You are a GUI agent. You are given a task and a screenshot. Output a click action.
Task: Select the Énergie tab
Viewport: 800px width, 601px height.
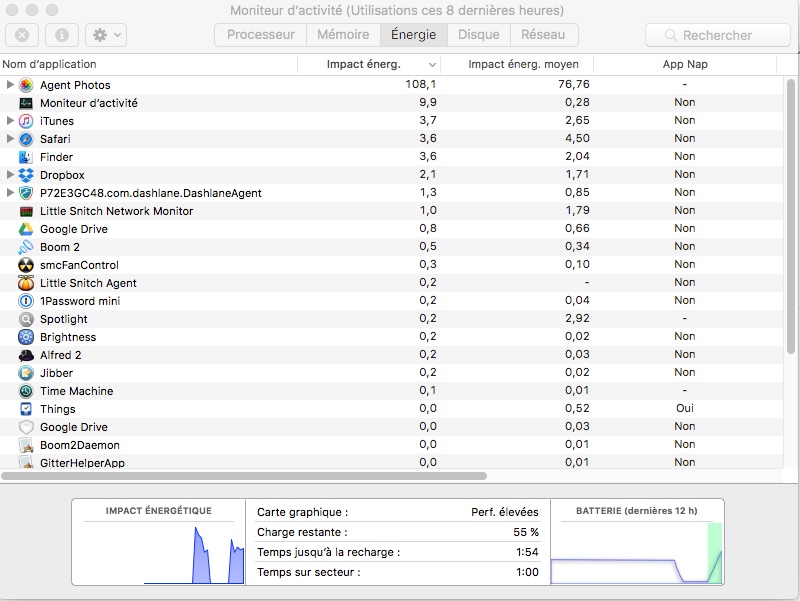[x=414, y=35]
